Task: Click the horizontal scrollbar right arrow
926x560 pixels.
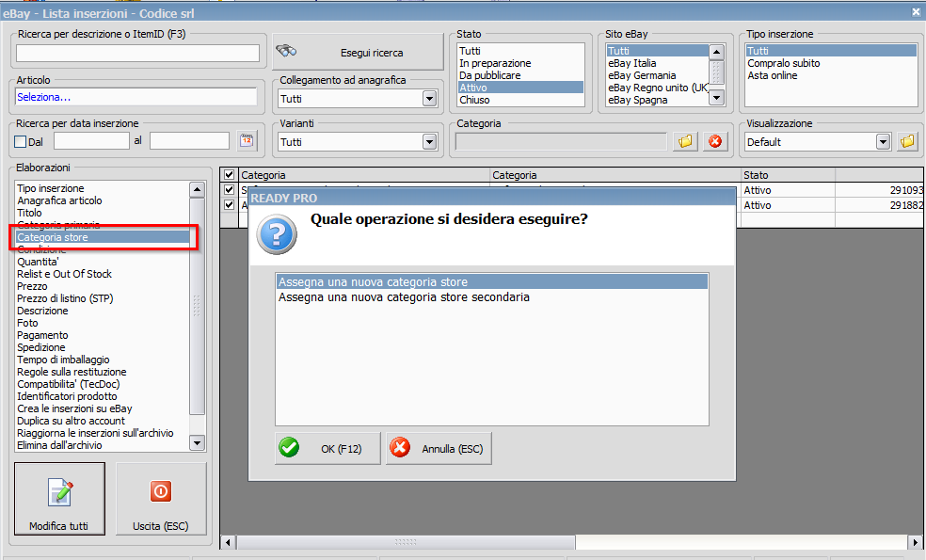Action: [915, 542]
